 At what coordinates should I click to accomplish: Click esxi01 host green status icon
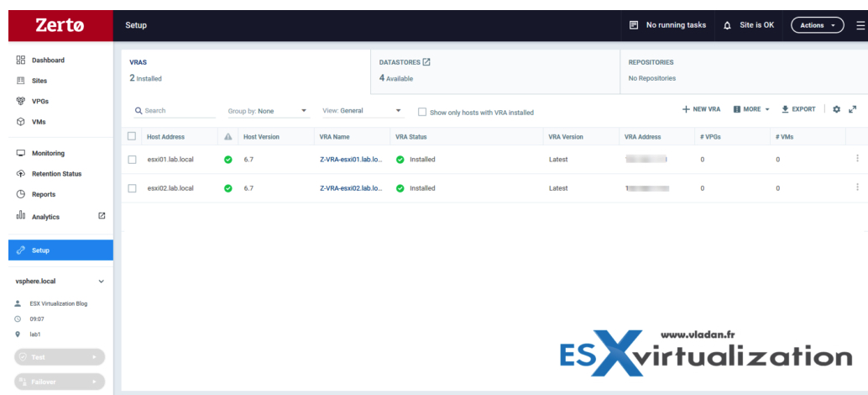[228, 160]
